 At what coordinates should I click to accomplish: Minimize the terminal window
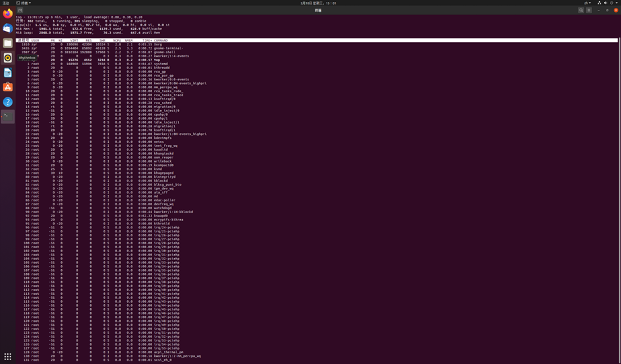point(599,11)
